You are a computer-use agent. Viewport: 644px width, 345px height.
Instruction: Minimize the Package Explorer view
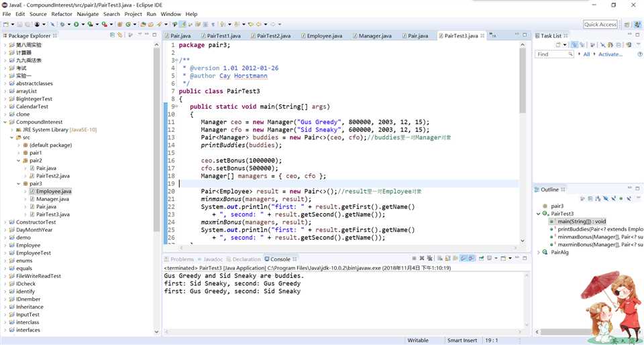tap(148, 35)
